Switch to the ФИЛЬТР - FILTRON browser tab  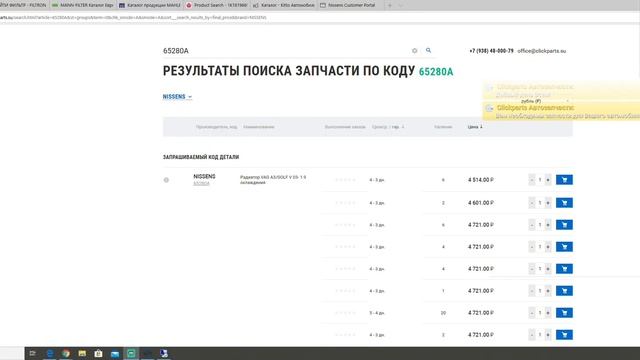click(x=23, y=5)
